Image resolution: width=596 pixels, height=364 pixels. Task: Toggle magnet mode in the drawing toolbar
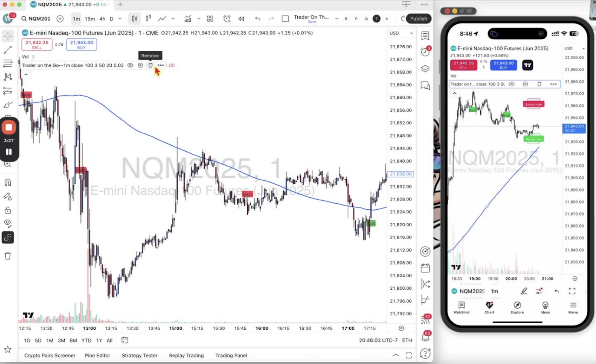point(8,182)
